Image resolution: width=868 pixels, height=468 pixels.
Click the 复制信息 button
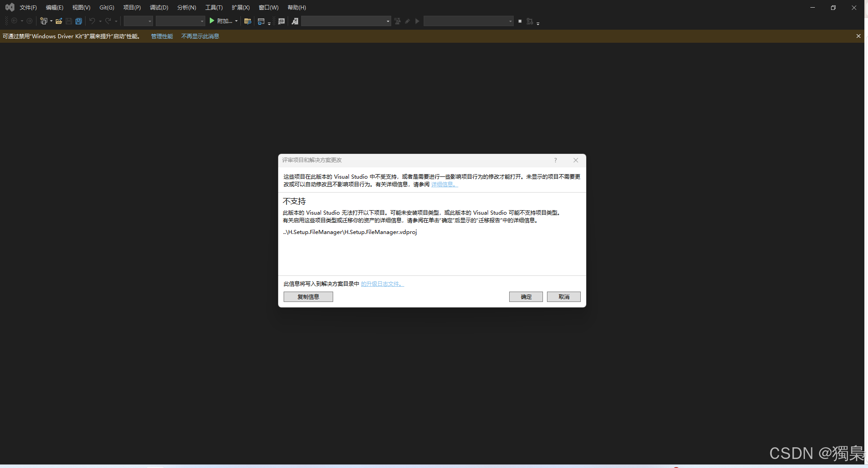tap(308, 297)
